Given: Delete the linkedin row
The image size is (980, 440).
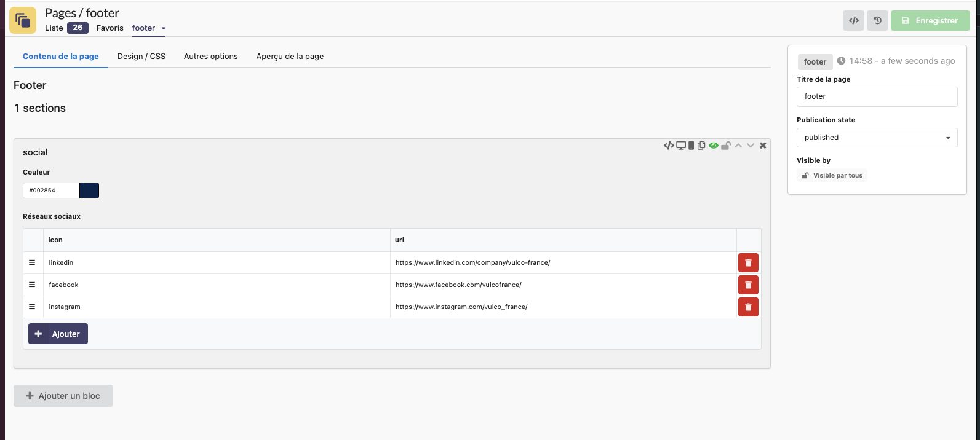Looking at the screenshot, I should tap(748, 263).
